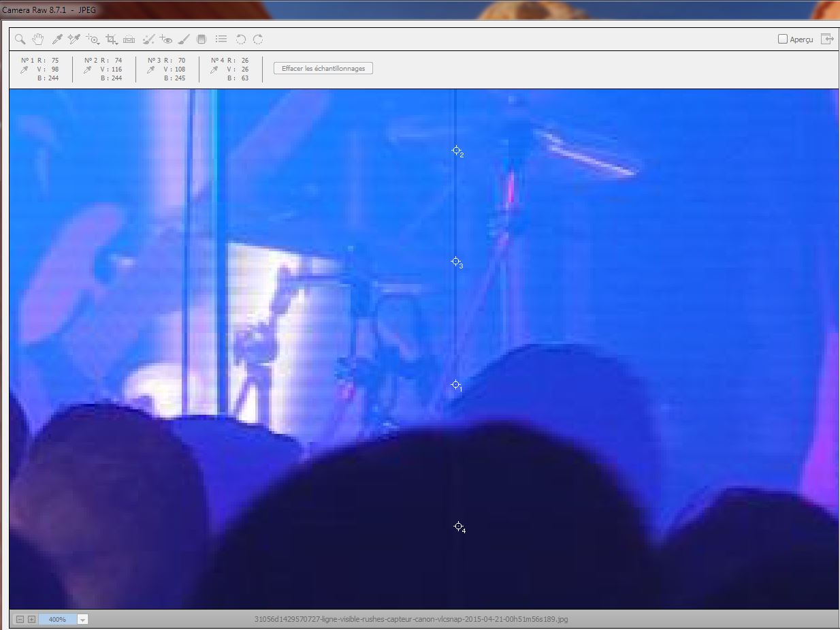Toggle full screen mode icon
The height and width of the screenshot is (630, 840).
click(x=827, y=39)
